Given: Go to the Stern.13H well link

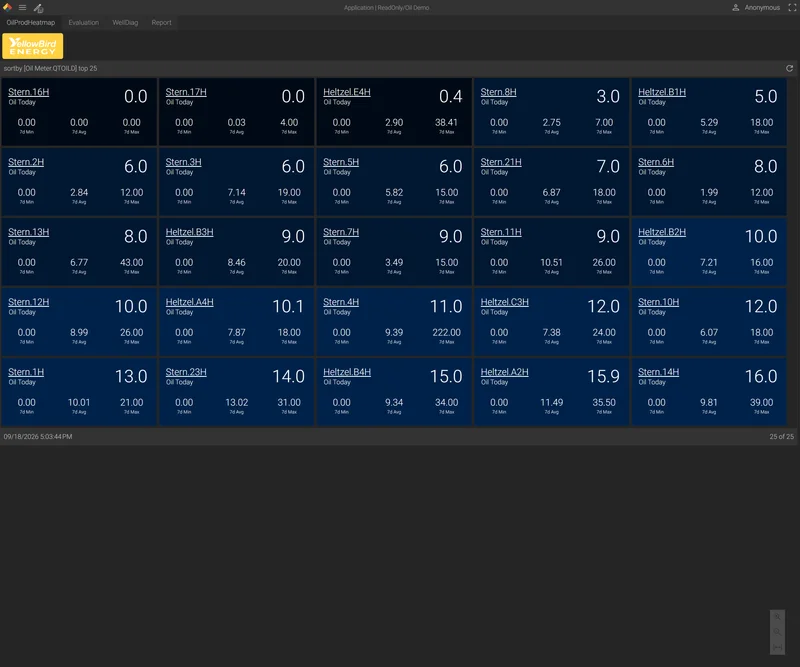Looking at the screenshot, I should click(29, 232).
